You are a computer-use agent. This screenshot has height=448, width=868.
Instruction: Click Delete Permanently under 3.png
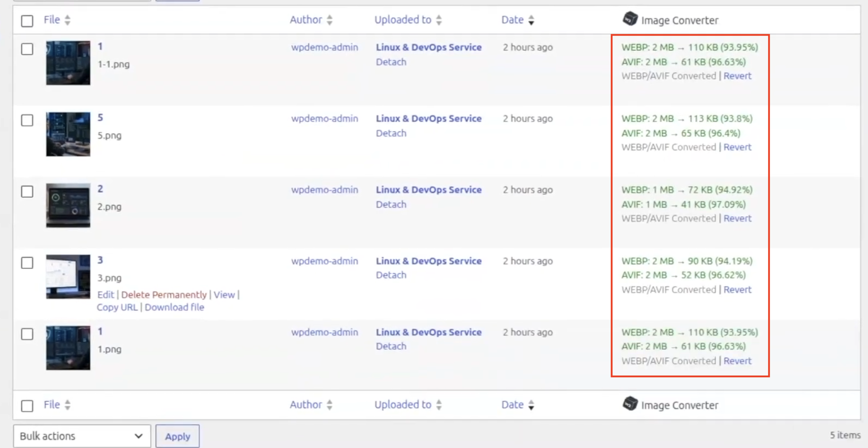point(164,295)
